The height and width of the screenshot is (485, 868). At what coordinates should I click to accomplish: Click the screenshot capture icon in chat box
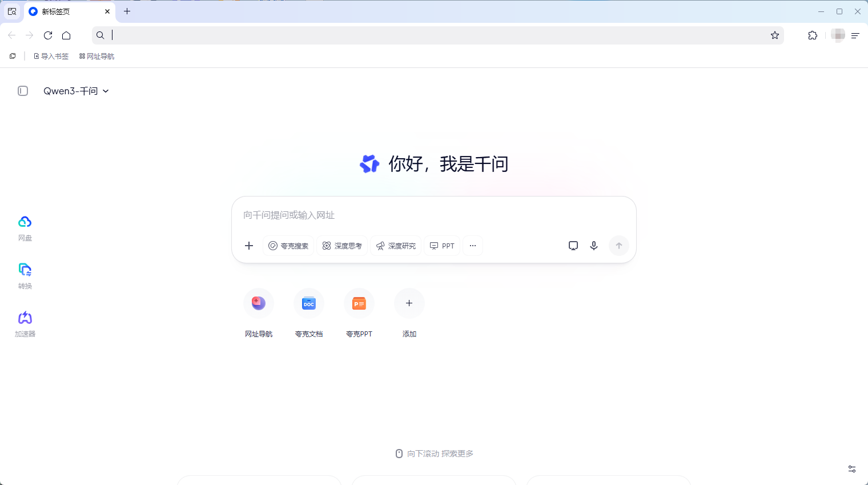point(573,246)
